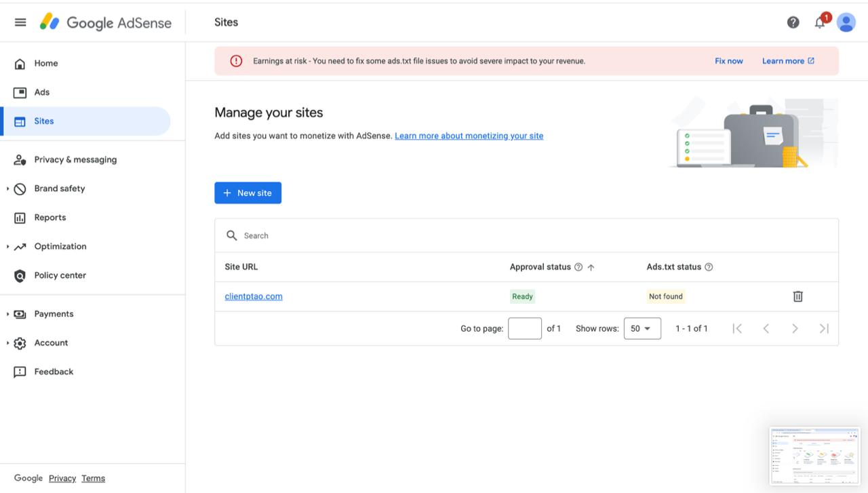Image resolution: width=868 pixels, height=493 pixels.
Task: Open the Privacy footer link
Action: 62,478
